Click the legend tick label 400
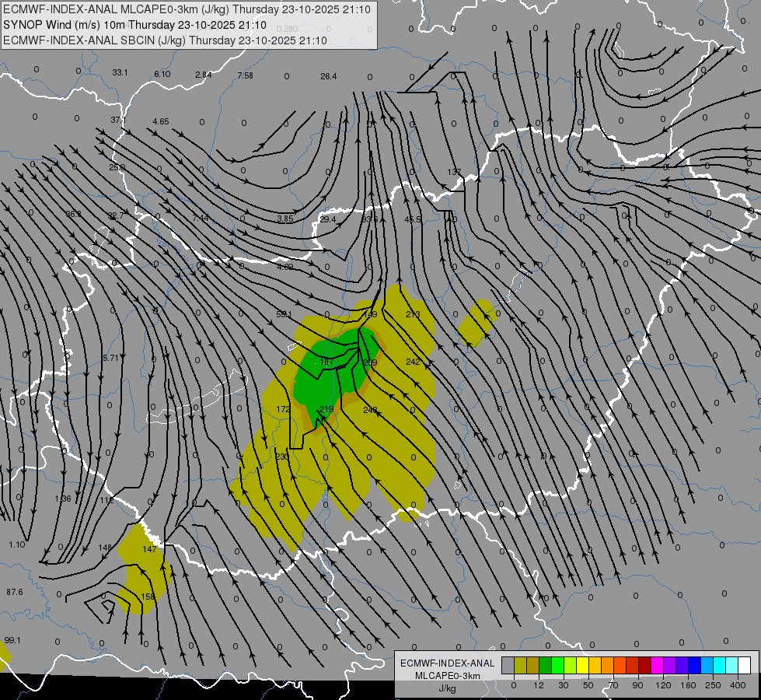761x700 pixels. pyautogui.click(x=738, y=685)
